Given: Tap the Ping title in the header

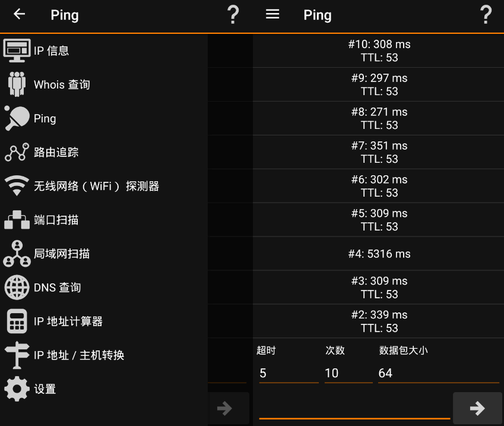Looking at the screenshot, I should [x=318, y=15].
